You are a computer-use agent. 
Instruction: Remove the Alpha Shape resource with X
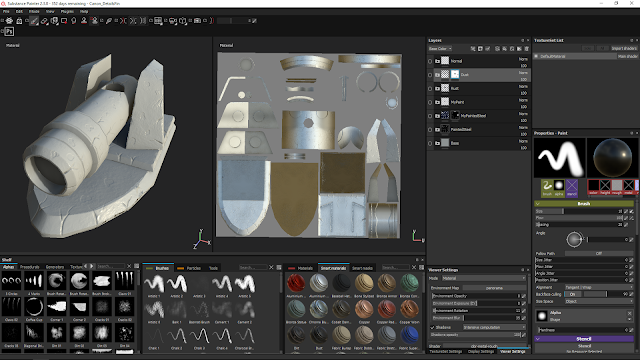(629, 313)
